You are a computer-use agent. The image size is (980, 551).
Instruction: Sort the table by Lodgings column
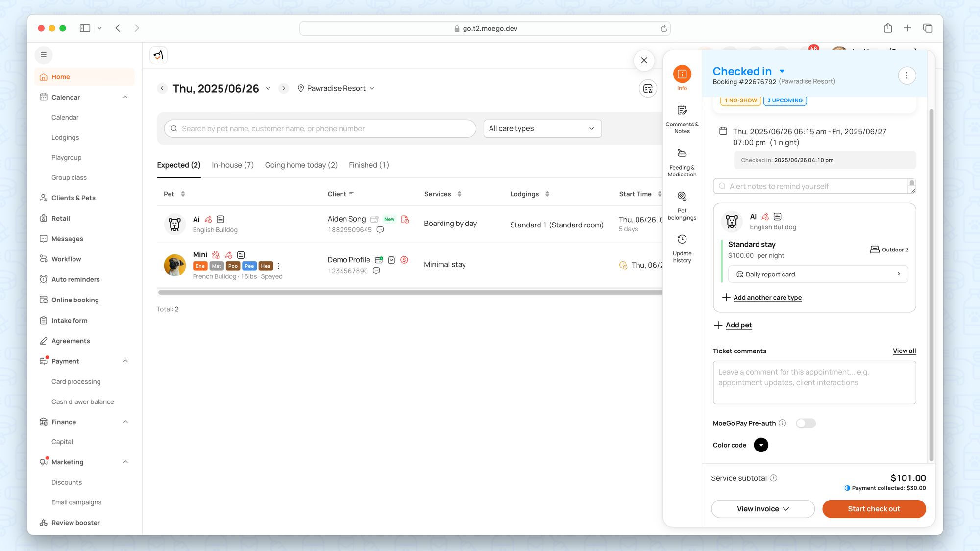547,194
